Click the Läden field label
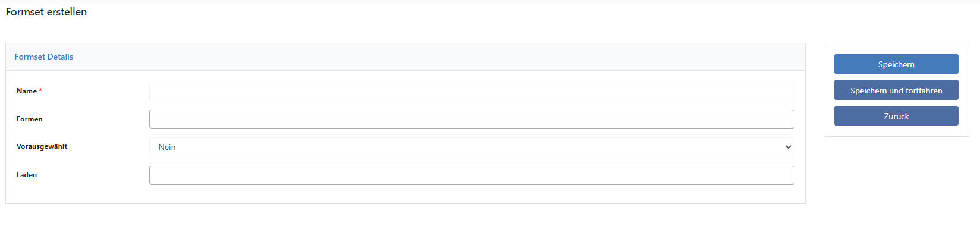 [x=27, y=175]
